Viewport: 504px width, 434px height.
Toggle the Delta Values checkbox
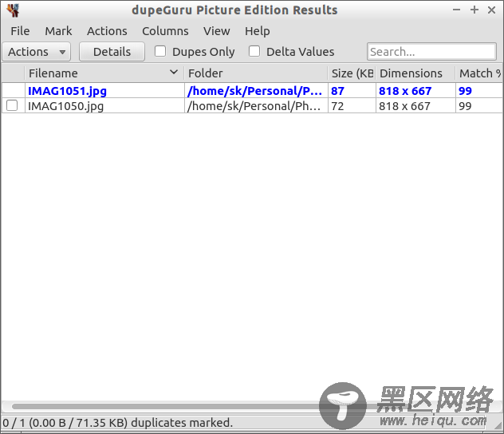point(254,51)
